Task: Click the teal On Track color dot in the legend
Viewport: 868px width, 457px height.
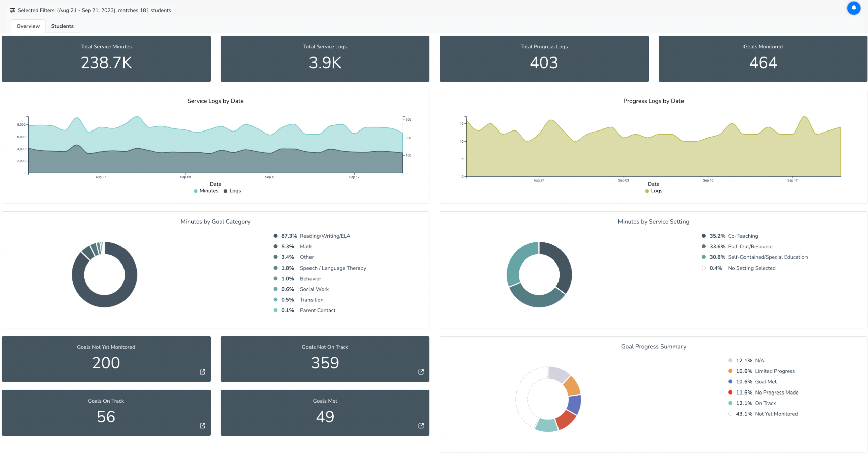Action: 730,403
